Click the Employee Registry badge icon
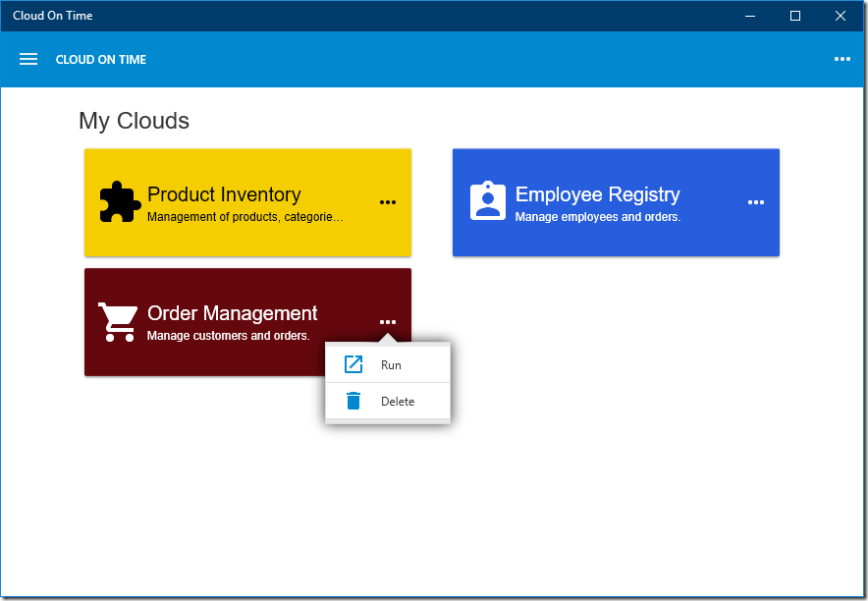This screenshot has width=868, height=601. [488, 201]
